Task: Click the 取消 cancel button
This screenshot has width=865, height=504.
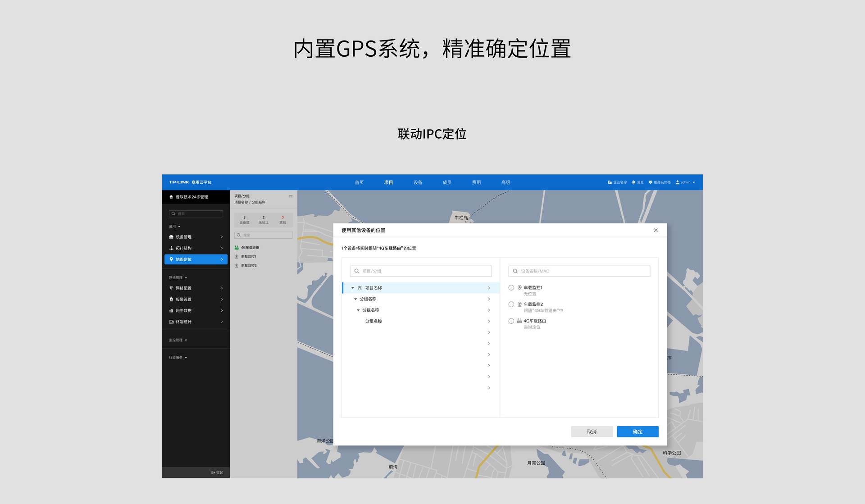Action: [592, 431]
